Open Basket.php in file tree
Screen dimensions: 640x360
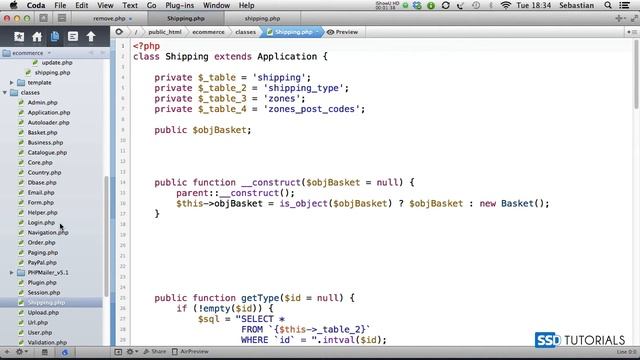(42, 133)
